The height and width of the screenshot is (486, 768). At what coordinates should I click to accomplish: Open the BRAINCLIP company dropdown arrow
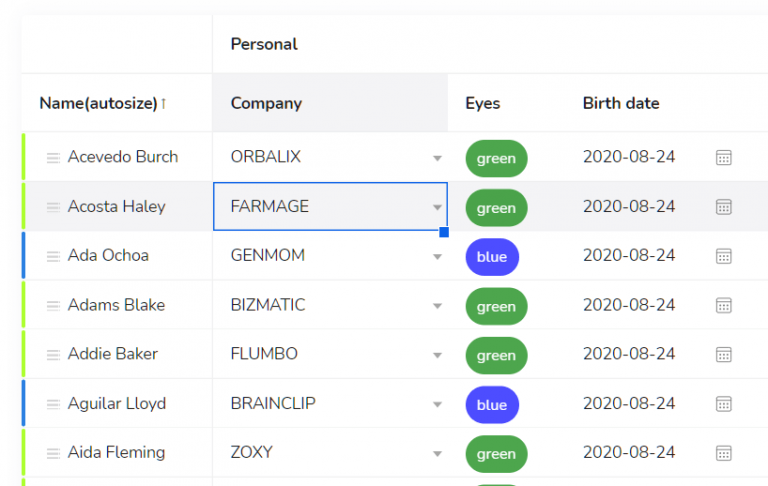[x=437, y=405]
